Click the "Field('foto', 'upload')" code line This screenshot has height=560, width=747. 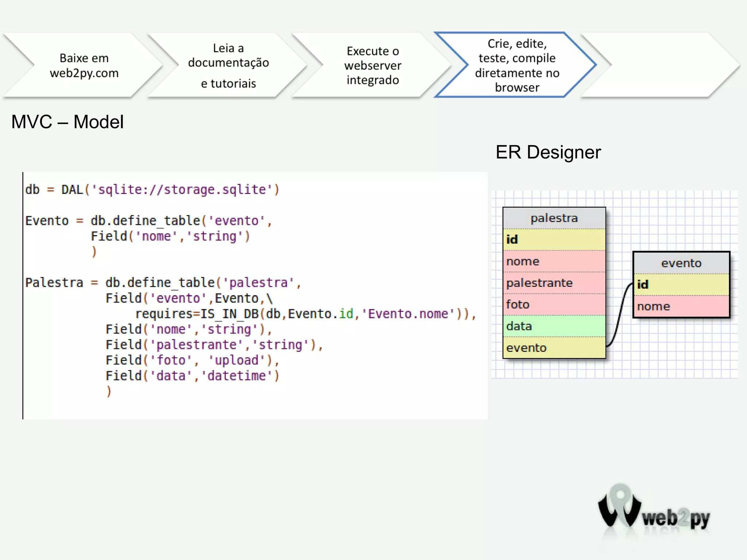click(193, 360)
